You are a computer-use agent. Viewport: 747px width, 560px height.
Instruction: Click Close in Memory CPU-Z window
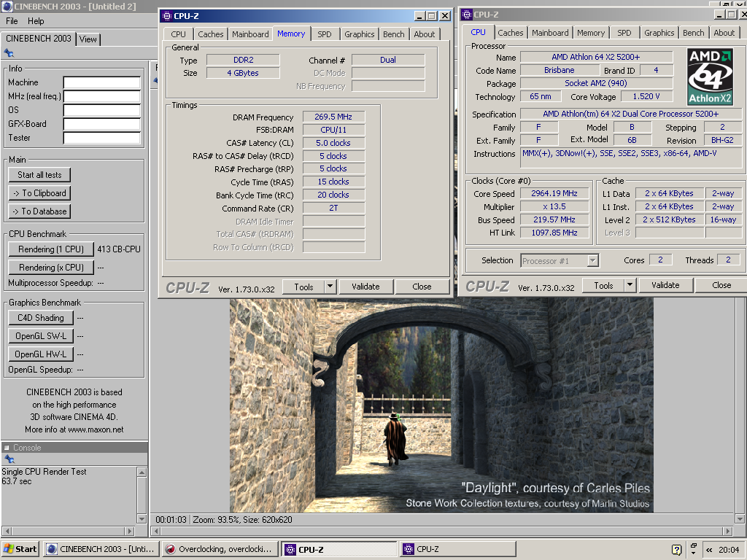point(422,287)
